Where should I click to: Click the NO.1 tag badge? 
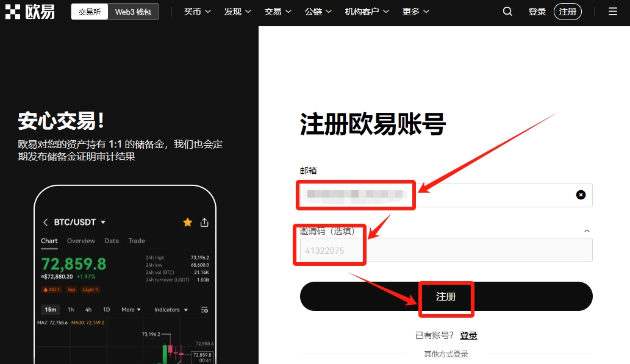point(51,290)
